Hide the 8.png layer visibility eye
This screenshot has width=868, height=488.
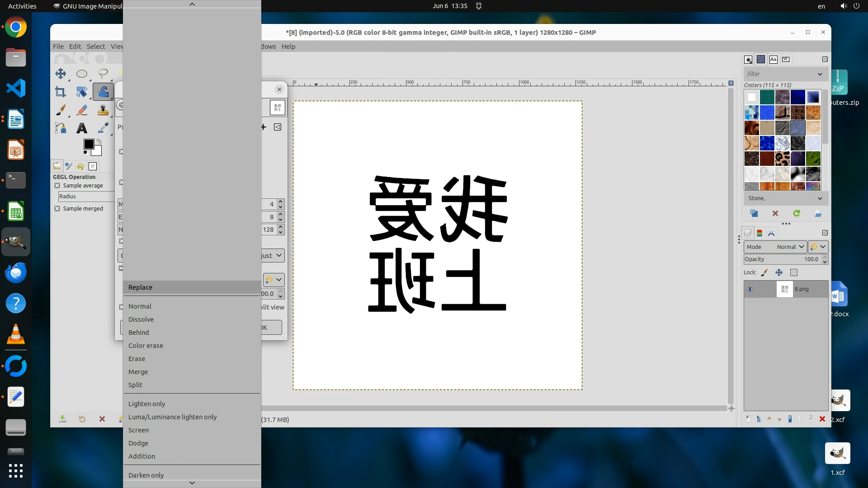[750, 289]
